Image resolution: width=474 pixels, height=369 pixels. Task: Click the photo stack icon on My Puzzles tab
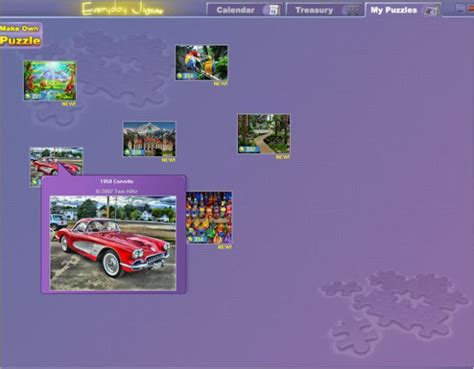[431, 10]
